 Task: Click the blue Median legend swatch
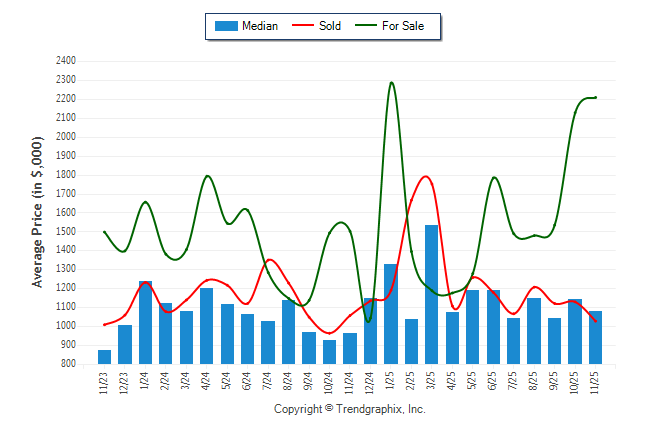225,26
